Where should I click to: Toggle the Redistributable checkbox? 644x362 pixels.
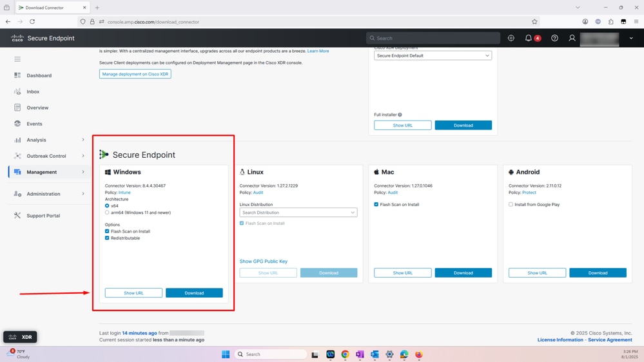coord(107,238)
